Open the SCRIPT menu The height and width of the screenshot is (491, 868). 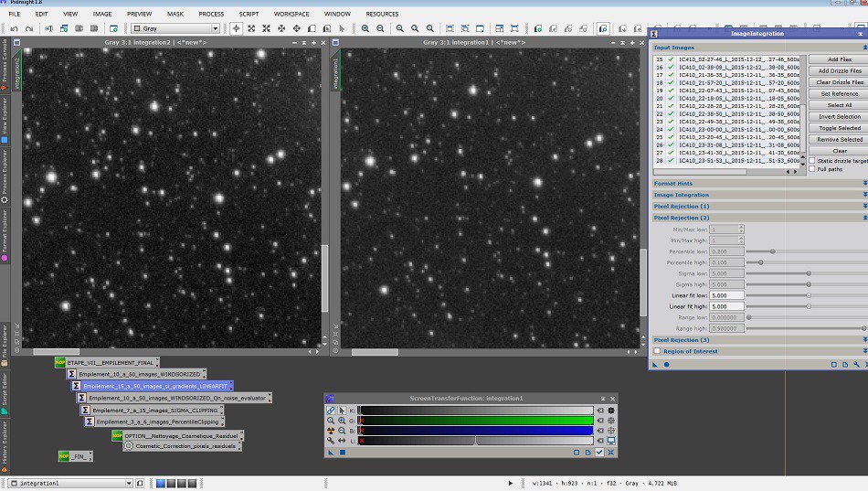pos(249,15)
